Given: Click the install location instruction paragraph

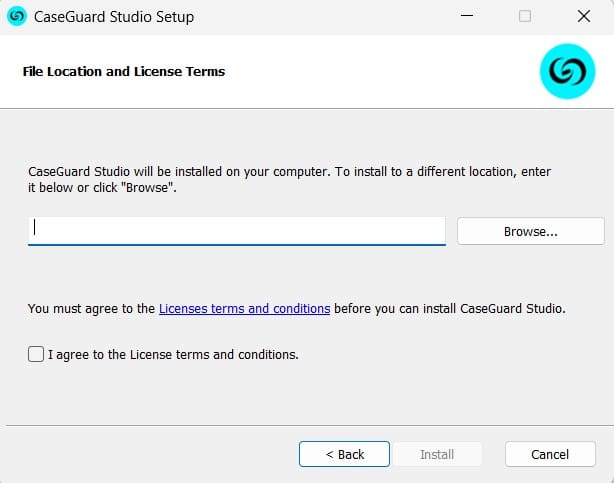Looking at the screenshot, I should click(x=289, y=180).
